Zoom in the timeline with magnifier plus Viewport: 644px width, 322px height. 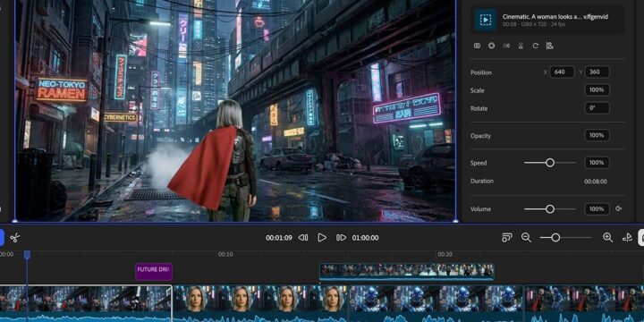(x=607, y=237)
